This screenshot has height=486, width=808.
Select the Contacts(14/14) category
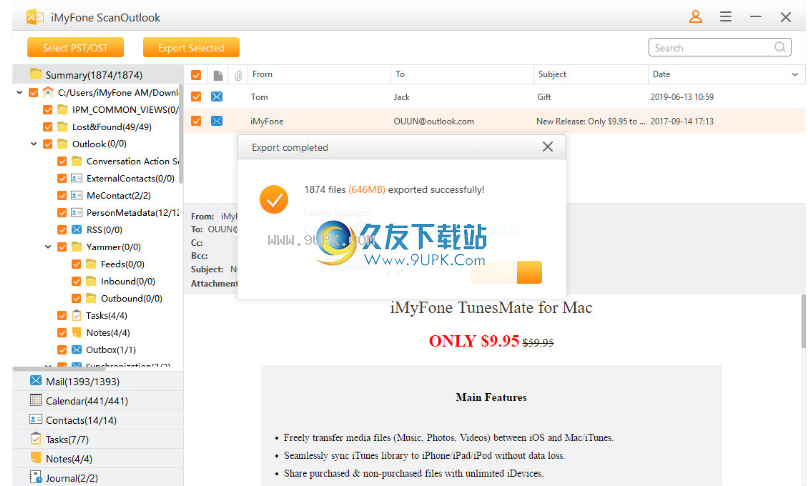click(98, 420)
